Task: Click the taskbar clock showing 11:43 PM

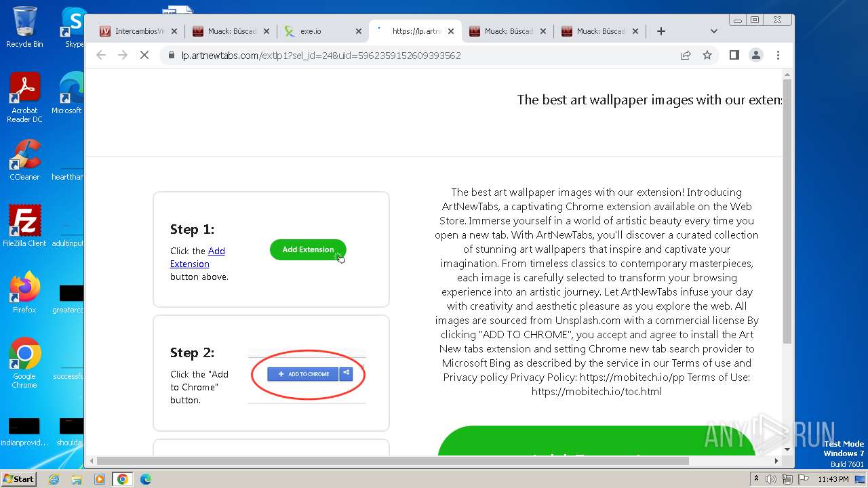Action: (x=833, y=479)
